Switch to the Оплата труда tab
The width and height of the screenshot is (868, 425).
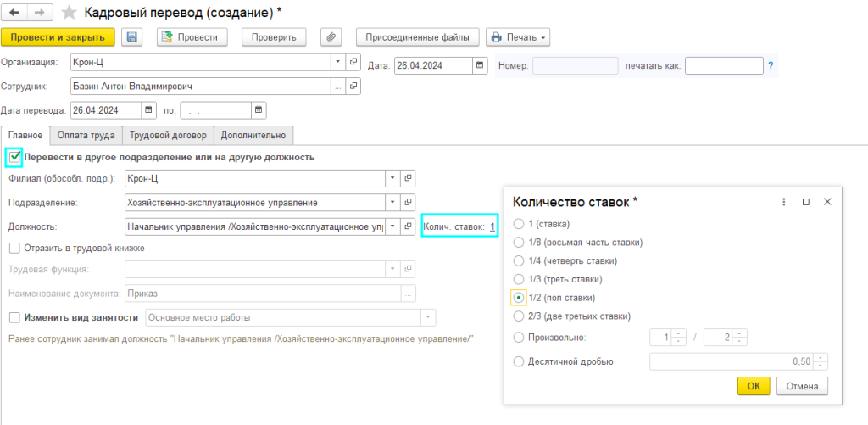coord(86,135)
